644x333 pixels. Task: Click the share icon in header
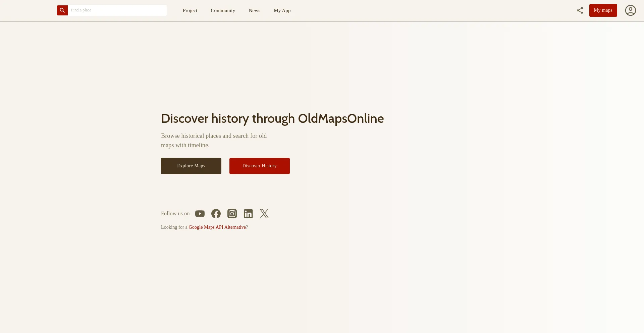[580, 10]
